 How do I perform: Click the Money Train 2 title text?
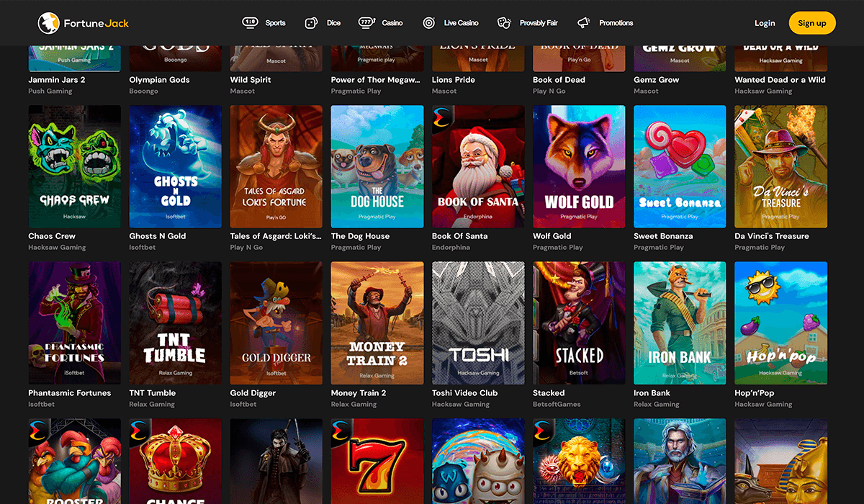click(359, 393)
